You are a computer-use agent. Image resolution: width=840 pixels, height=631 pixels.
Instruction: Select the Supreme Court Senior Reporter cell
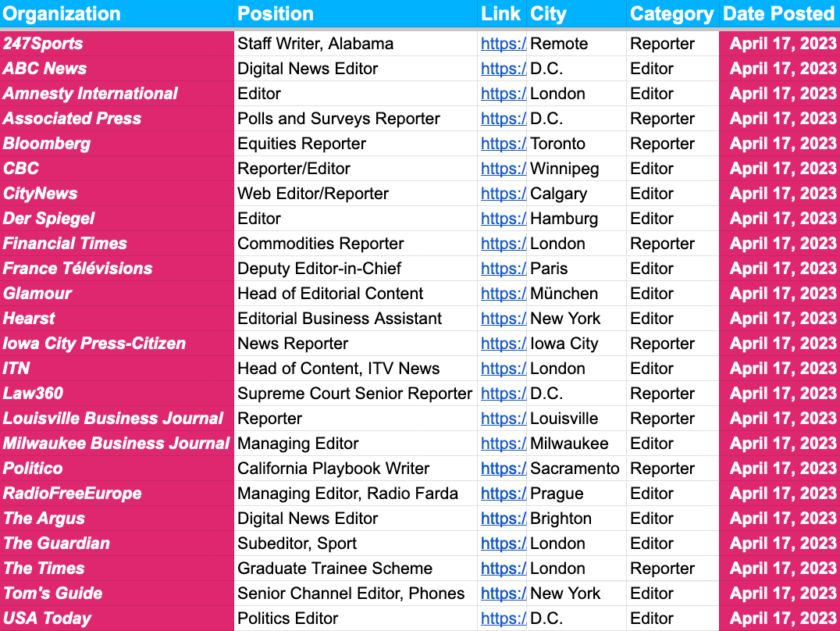pos(354,394)
